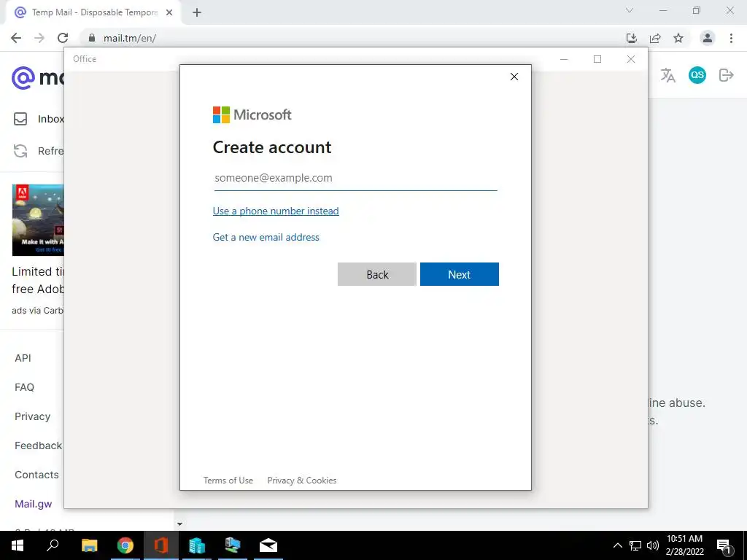Open the Adobe ad thumbnail

pyautogui.click(x=38, y=220)
